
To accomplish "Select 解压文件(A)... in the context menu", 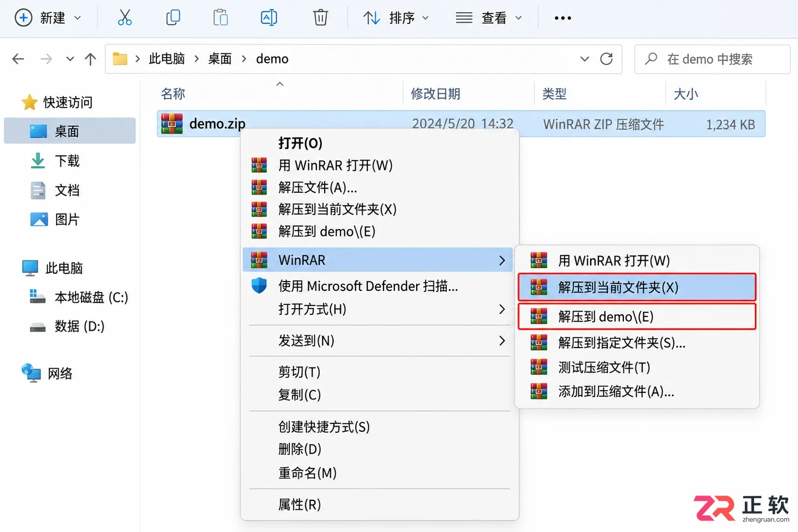I will tap(318, 187).
